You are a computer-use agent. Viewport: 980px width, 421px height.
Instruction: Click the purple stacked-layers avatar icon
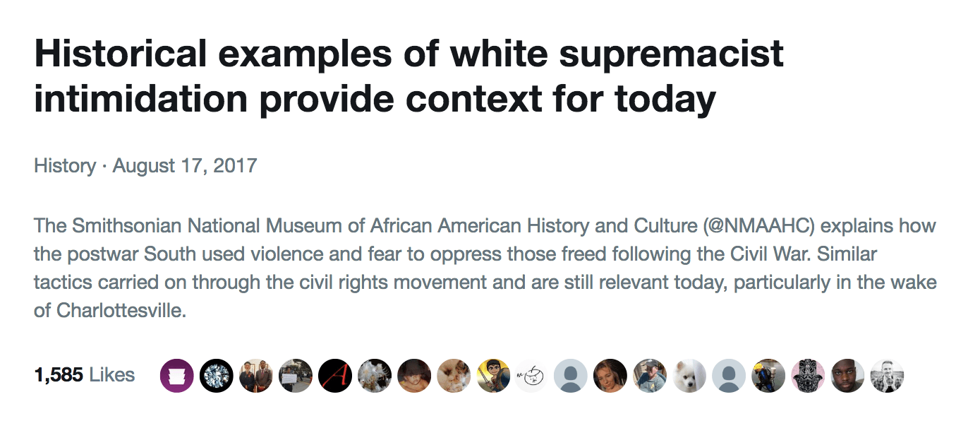click(176, 376)
